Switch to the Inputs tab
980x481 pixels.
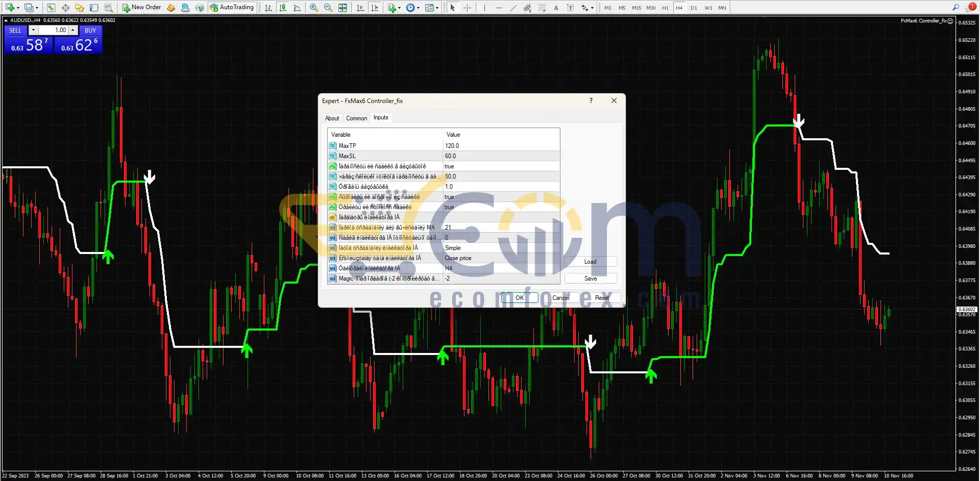click(381, 118)
